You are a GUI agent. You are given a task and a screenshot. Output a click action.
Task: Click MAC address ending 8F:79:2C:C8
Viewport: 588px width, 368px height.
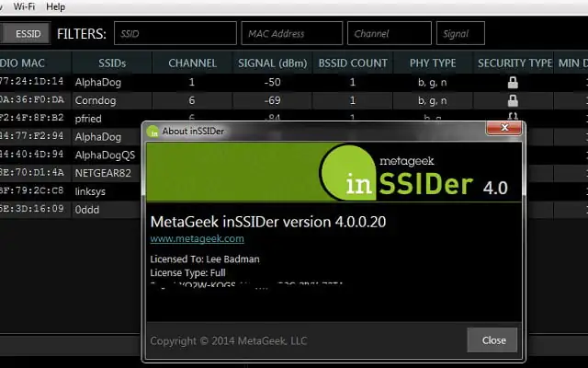coord(32,190)
